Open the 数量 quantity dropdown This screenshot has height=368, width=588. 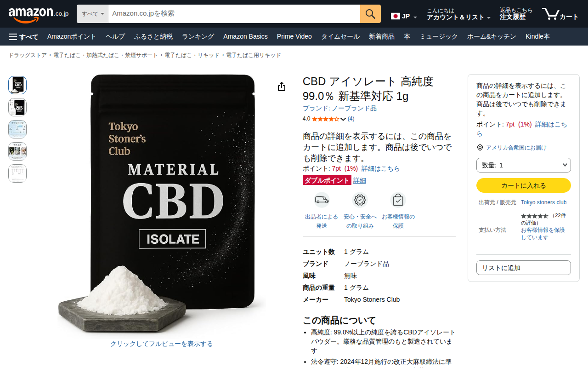[524, 165]
